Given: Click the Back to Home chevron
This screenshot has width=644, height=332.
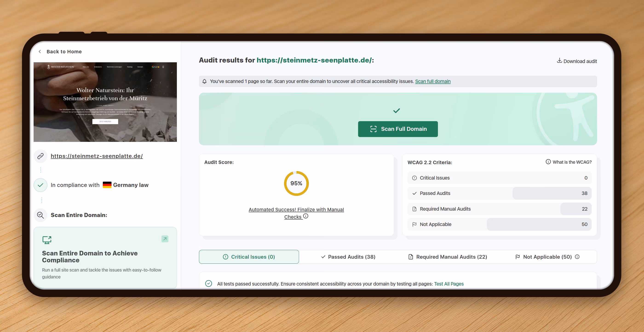Looking at the screenshot, I should [40, 52].
